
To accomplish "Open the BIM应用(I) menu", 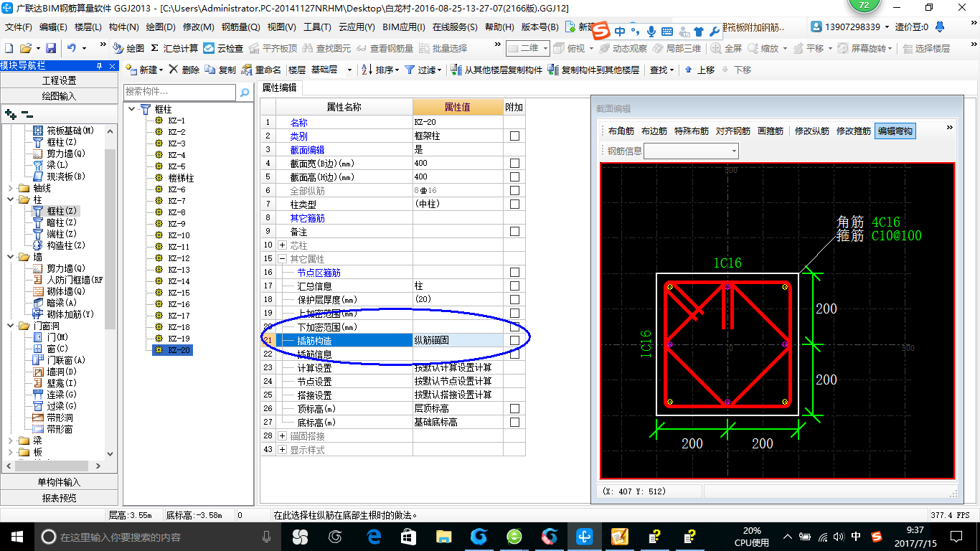I will [404, 27].
